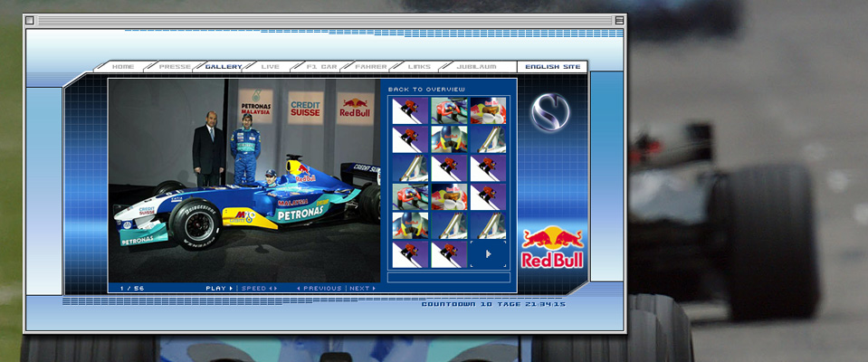
Task: Select middle thumbnail in second grid row
Action: point(449,139)
